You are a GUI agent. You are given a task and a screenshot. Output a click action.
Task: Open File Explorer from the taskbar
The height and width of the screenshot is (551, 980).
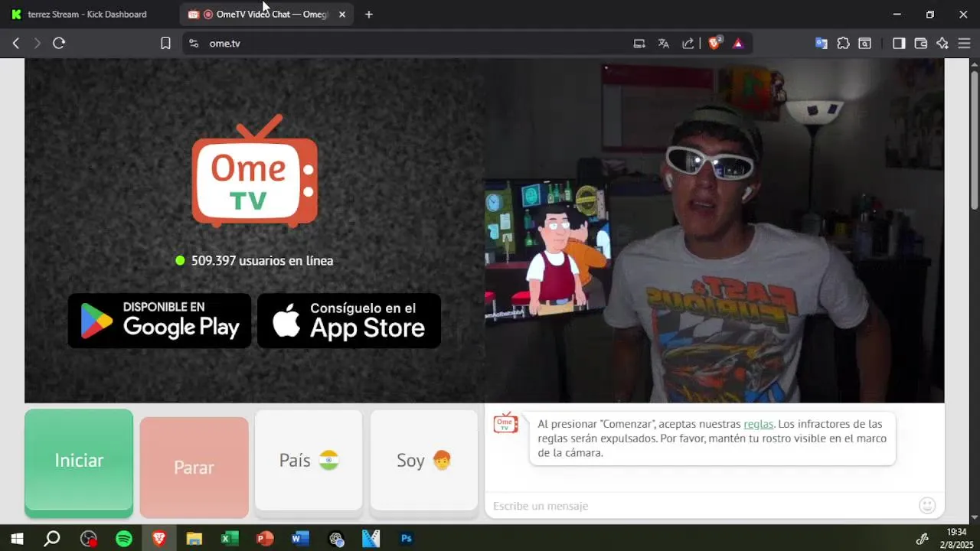[194, 539]
